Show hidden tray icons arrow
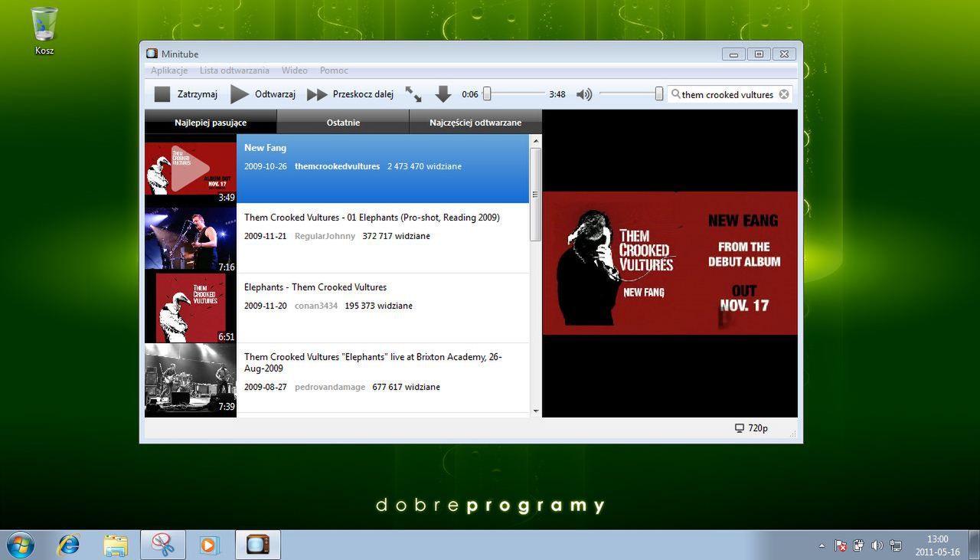The width and height of the screenshot is (980, 560). click(x=822, y=546)
